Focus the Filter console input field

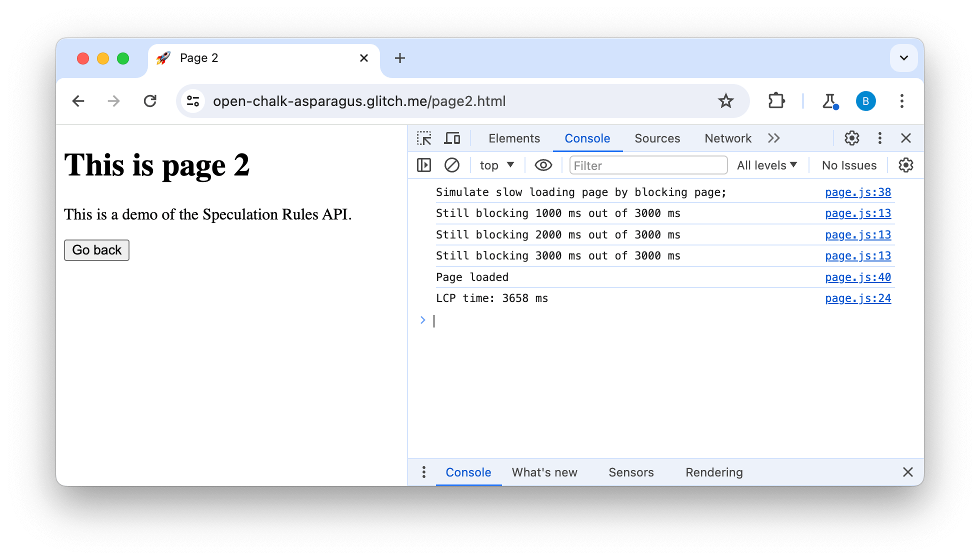(647, 165)
